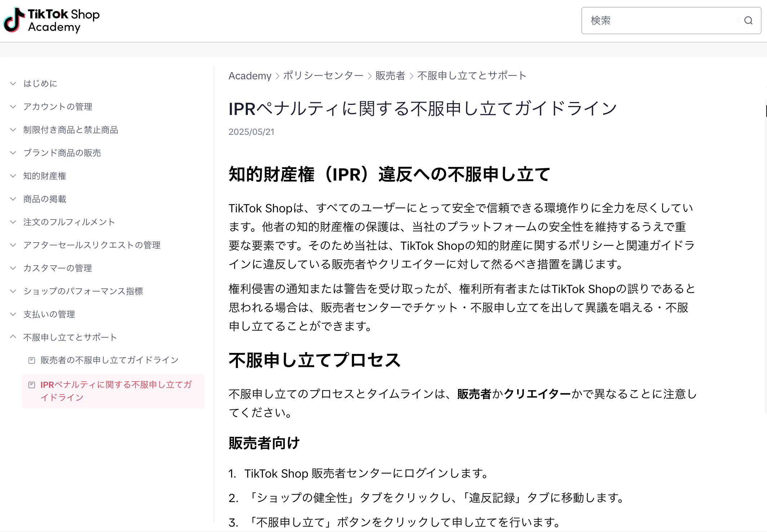Click bold text クリエイター in paragraph

(x=537, y=394)
